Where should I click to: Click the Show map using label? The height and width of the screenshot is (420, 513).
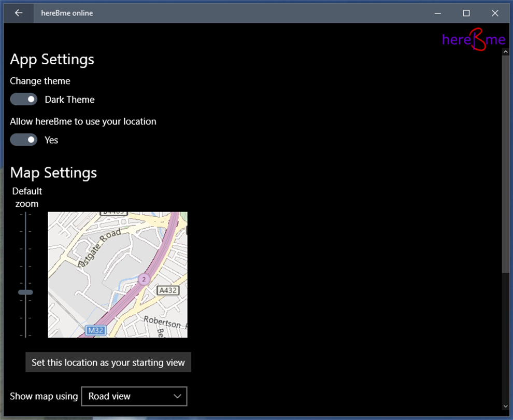(x=44, y=397)
